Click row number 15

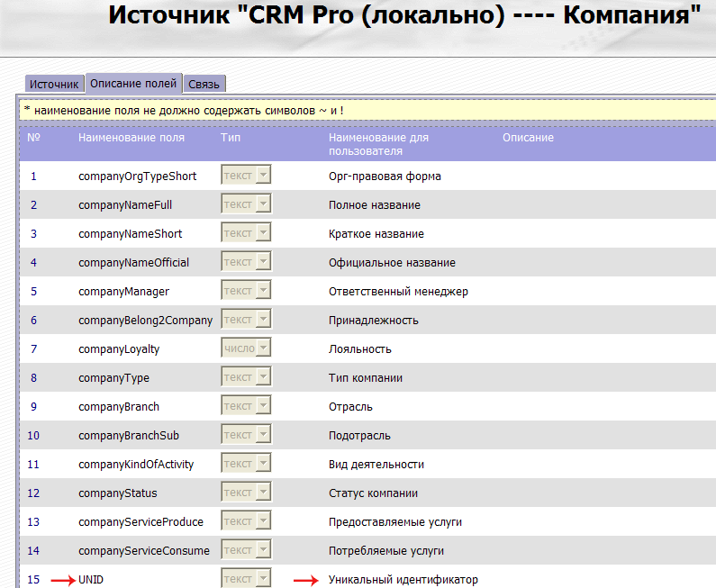tap(33, 579)
